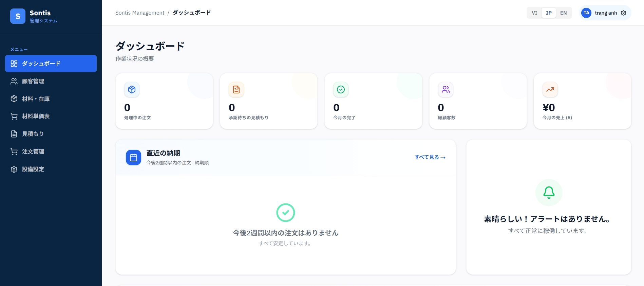Go to 材料・在庫 in the sidebar
This screenshot has height=286, width=644.
point(51,99)
